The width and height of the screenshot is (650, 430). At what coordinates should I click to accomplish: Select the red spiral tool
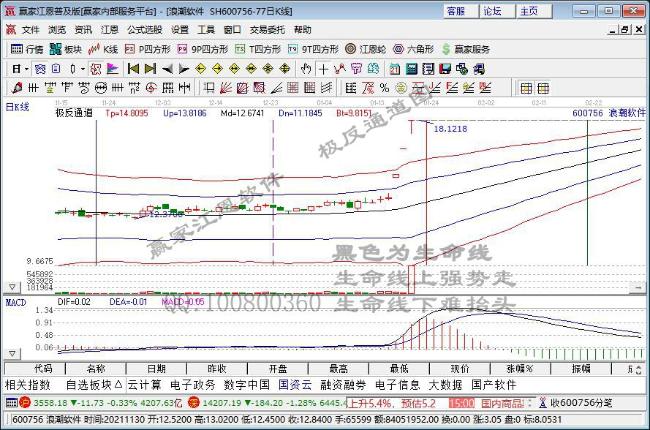151,88
